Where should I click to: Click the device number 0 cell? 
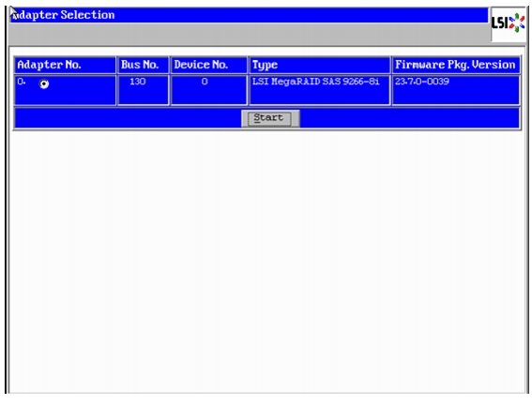(x=209, y=90)
